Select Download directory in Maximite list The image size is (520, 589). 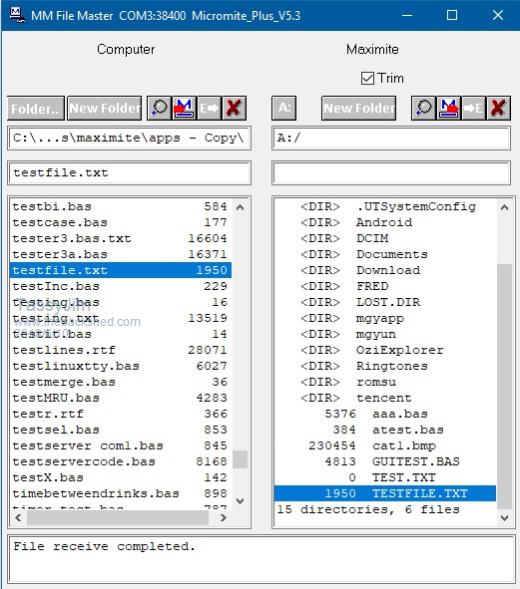(385, 270)
